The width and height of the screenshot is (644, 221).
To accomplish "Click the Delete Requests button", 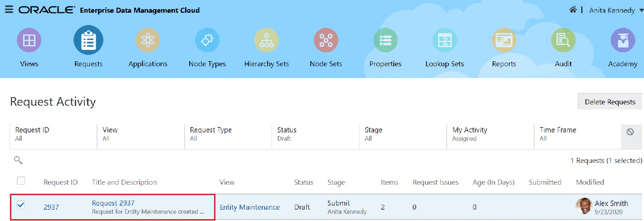I will [610, 102].
